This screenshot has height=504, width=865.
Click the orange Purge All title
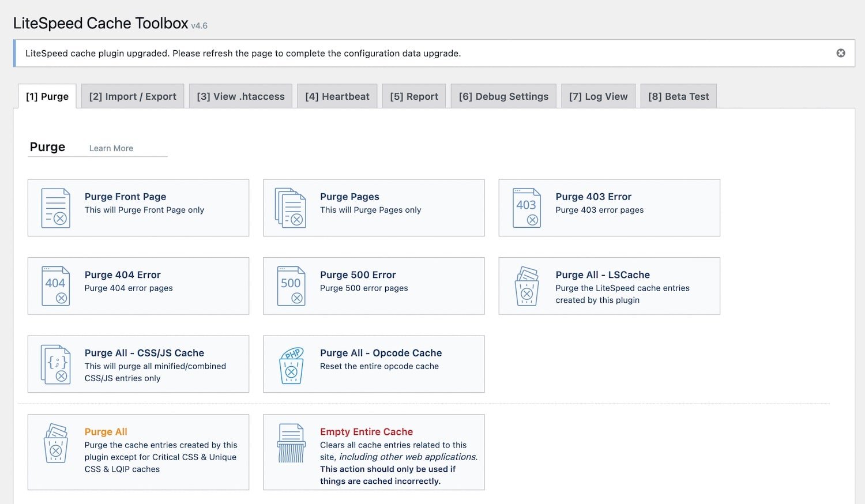(x=106, y=432)
